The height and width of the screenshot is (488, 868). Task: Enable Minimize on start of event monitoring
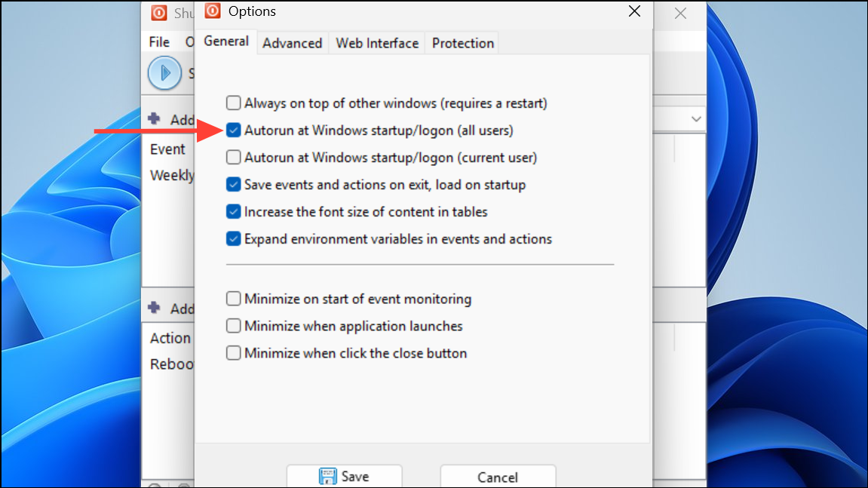click(234, 299)
